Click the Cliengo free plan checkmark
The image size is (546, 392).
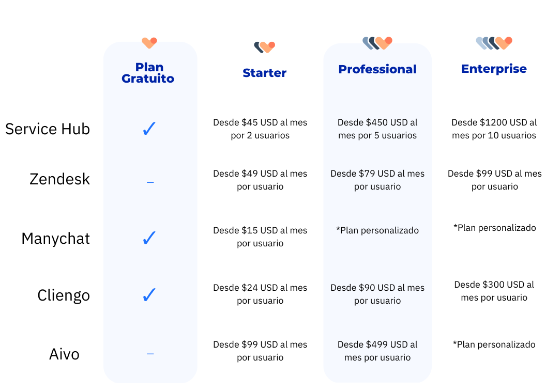pyautogui.click(x=149, y=295)
